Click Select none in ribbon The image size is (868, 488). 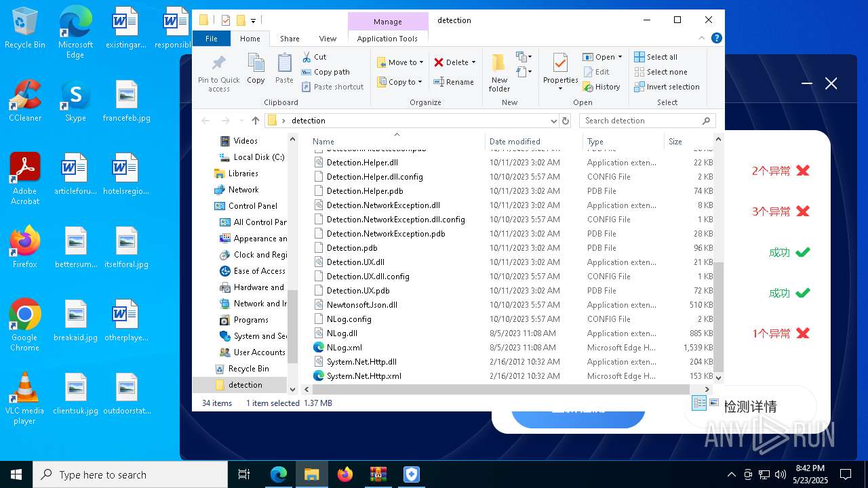[x=660, y=72]
